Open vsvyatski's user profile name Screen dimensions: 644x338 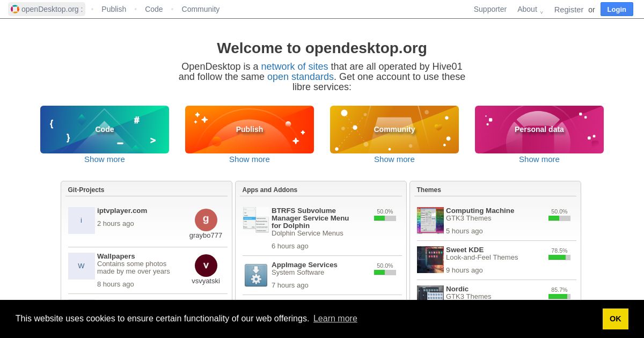206,281
